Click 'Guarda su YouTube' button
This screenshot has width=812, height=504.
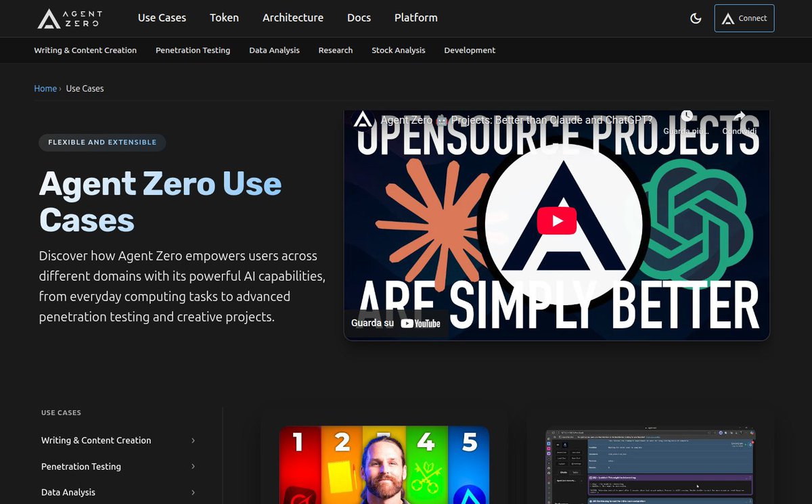tap(396, 323)
